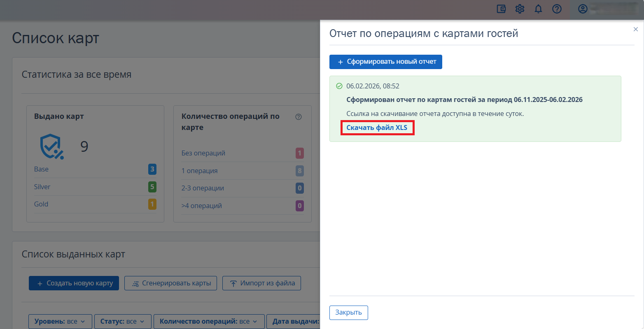Screen dimensions: 644x329
Task: Expand the Уровень filter dropdown
Action: (60, 322)
